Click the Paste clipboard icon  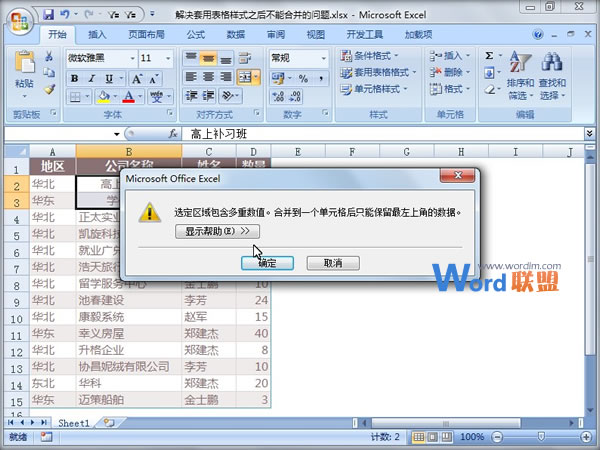coord(24,62)
